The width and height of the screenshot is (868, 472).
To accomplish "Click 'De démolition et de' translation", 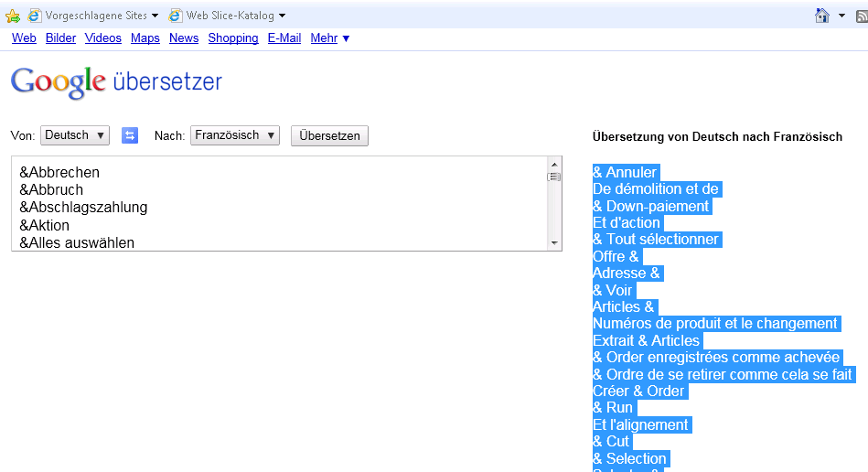I will [656, 189].
